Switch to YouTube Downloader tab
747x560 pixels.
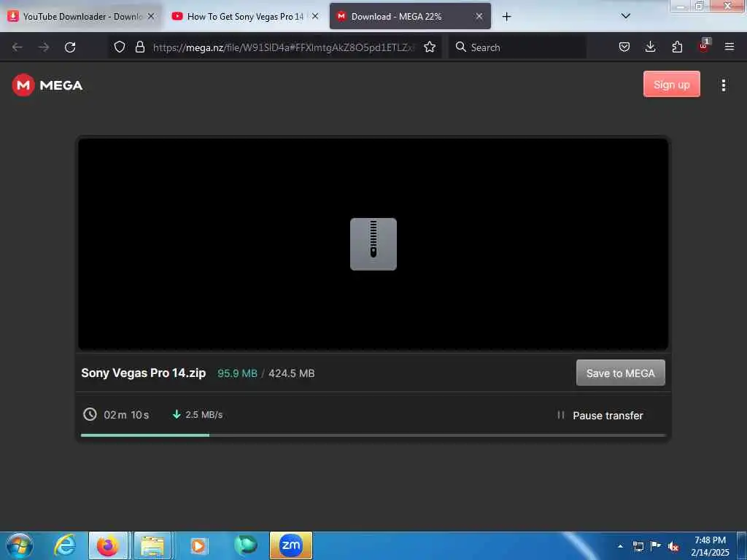click(81, 17)
